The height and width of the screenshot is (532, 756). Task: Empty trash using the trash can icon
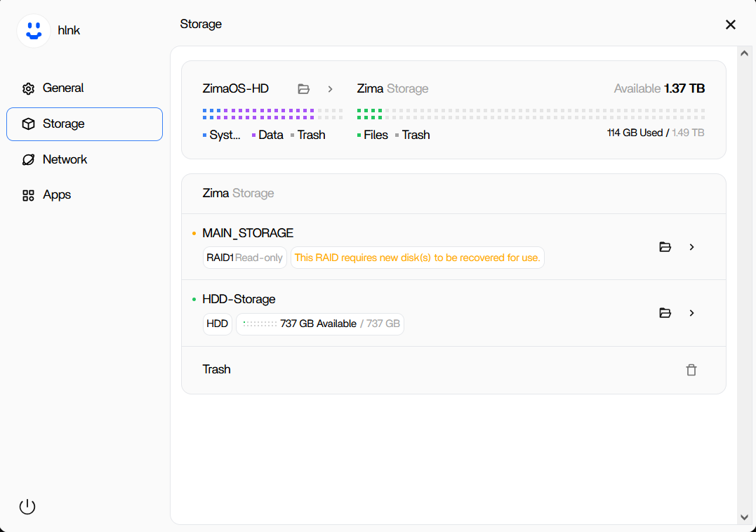pyautogui.click(x=691, y=370)
